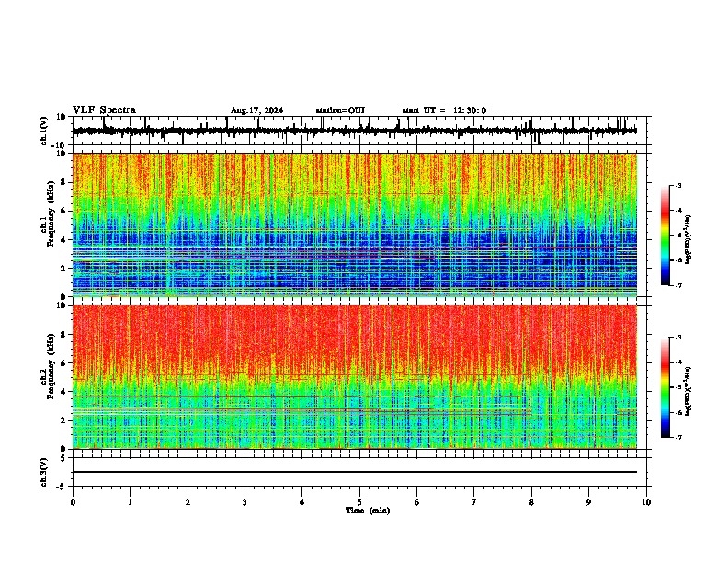Viewport: 728px width, 563px height.
Task: Click the "5" tick on the time axis
Action: tap(359, 502)
